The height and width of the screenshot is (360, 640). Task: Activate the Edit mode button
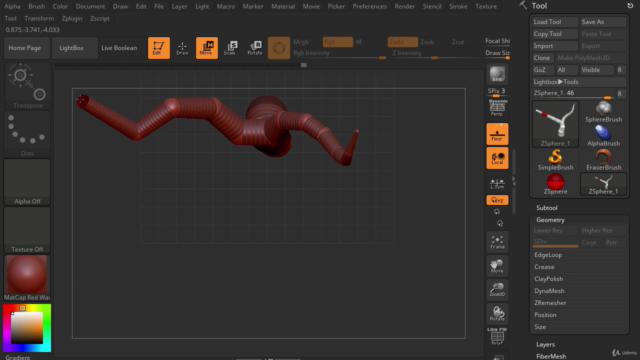[158, 48]
